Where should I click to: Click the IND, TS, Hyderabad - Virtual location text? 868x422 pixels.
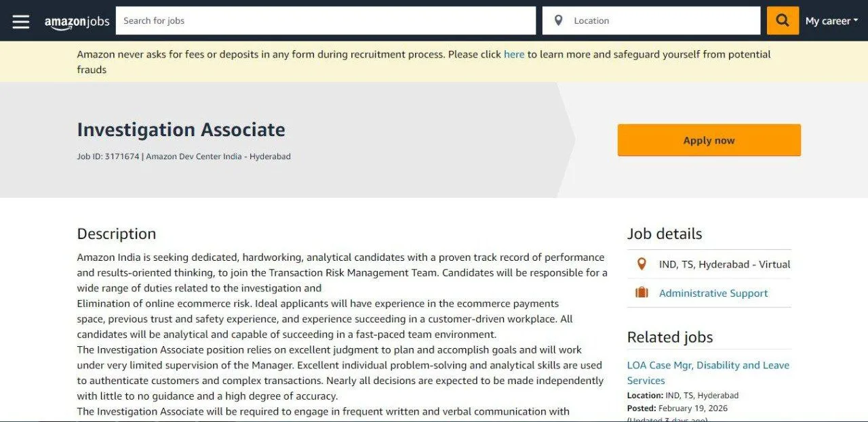point(724,264)
